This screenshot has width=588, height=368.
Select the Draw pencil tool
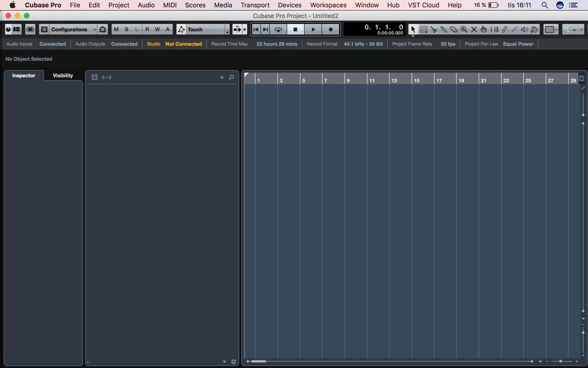(x=504, y=29)
